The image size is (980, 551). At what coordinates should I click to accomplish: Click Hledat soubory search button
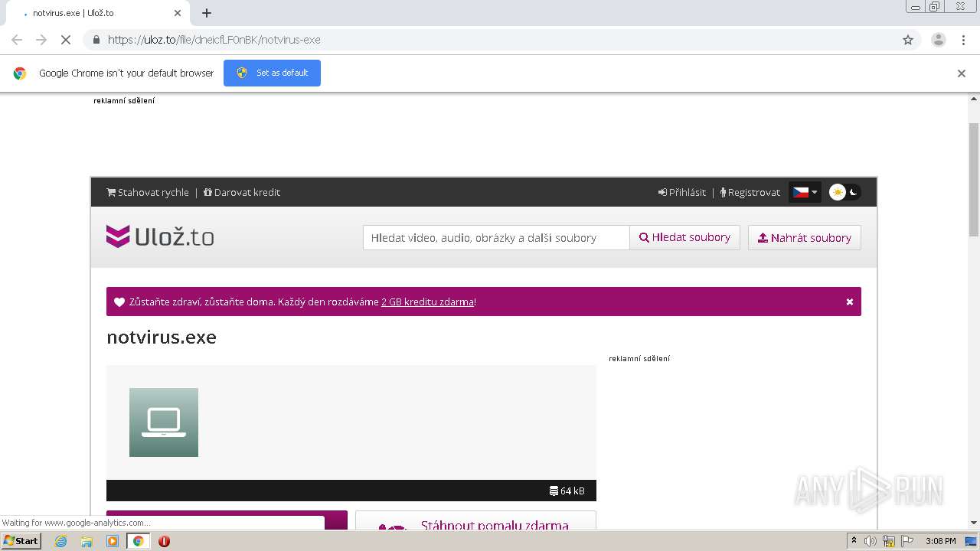(x=684, y=237)
